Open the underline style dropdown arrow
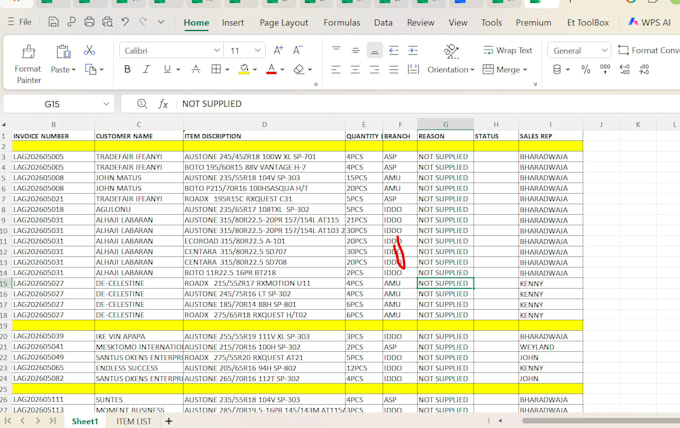Viewport: 680px width, 428px height. point(178,69)
